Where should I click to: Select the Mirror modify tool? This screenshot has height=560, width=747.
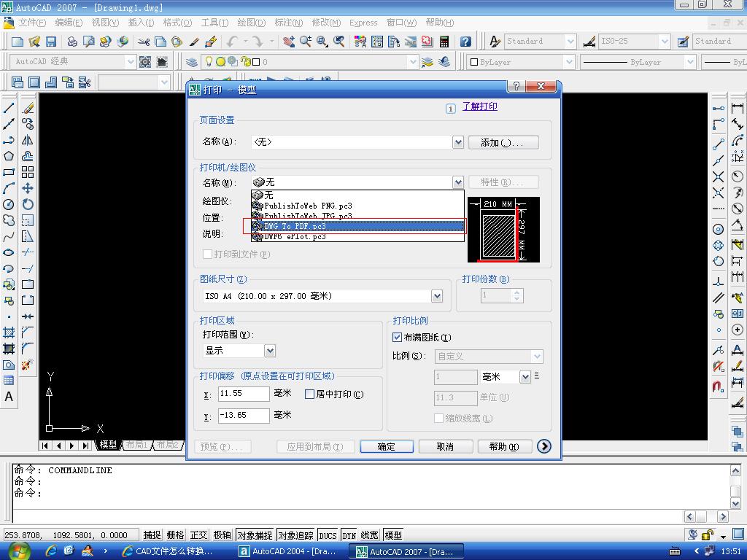(28, 140)
